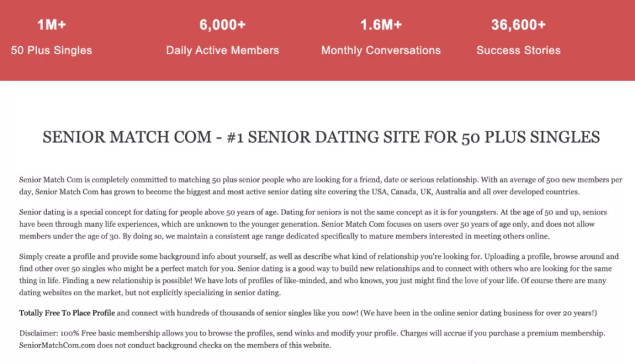
Task: Click the red statistics banner background
Action: (317, 69)
